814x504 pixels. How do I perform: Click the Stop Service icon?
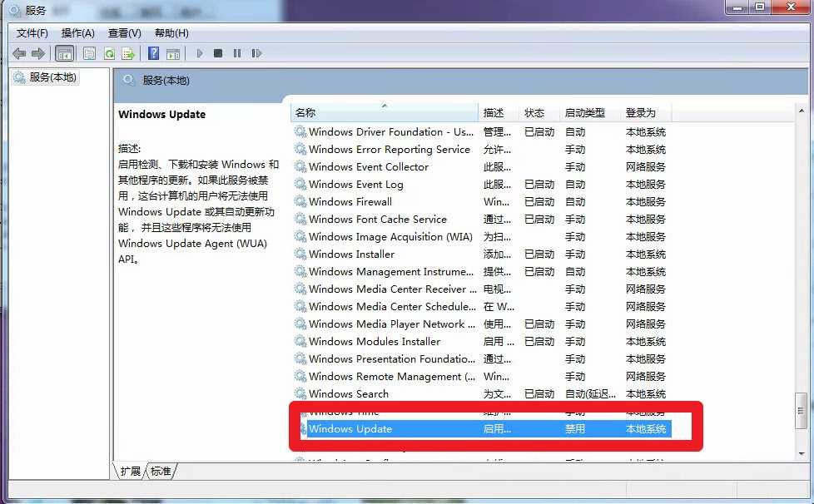tap(217, 53)
